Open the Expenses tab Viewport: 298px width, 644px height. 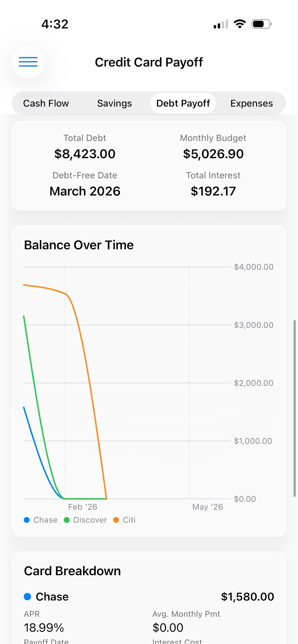252,103
